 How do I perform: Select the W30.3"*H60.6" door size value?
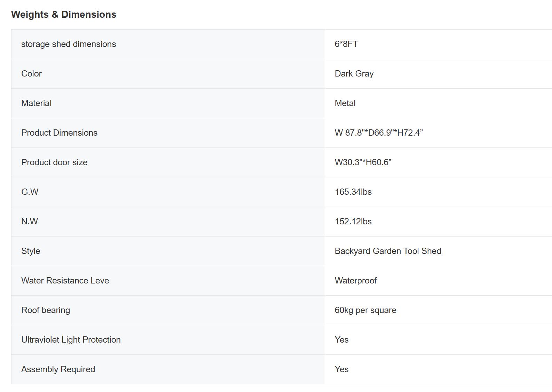point(363,162)
